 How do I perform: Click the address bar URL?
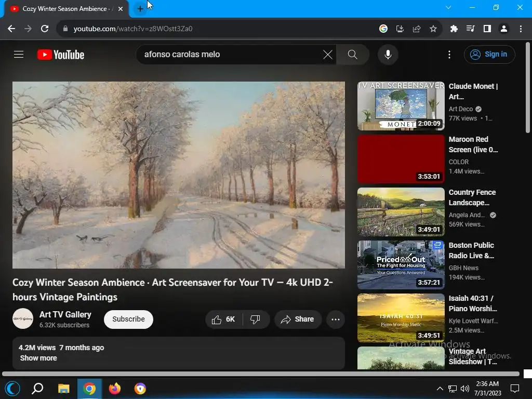coord(133,29)
